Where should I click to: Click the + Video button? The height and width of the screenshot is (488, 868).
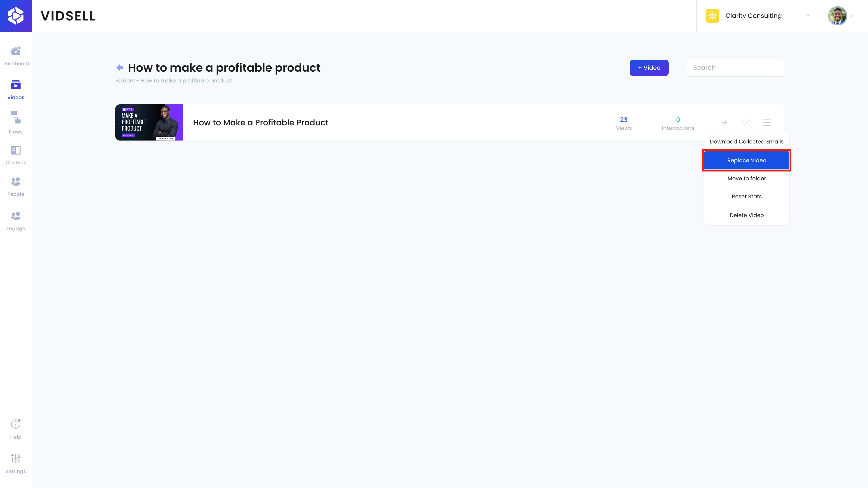tap(649, 68)
